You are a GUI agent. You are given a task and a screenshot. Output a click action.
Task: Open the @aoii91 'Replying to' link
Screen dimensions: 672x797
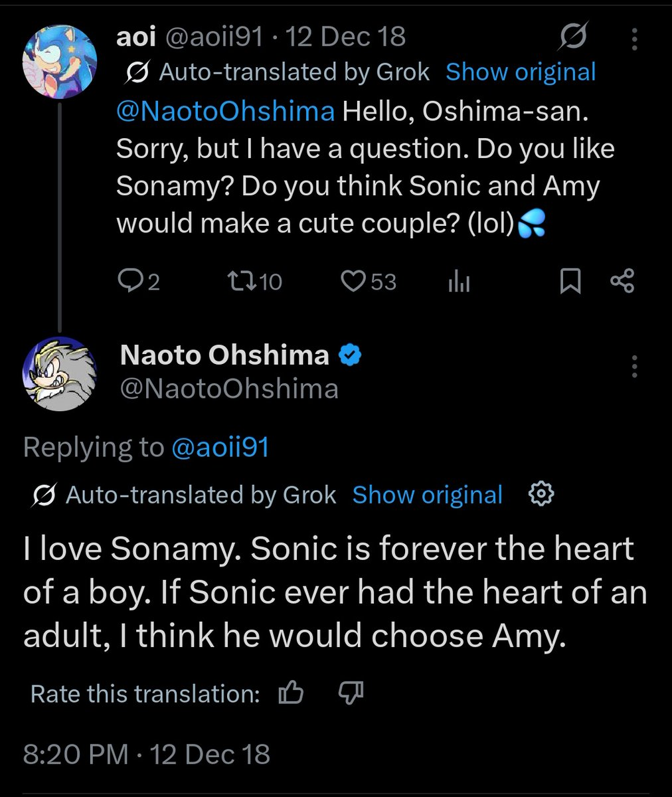pos(220,447)
